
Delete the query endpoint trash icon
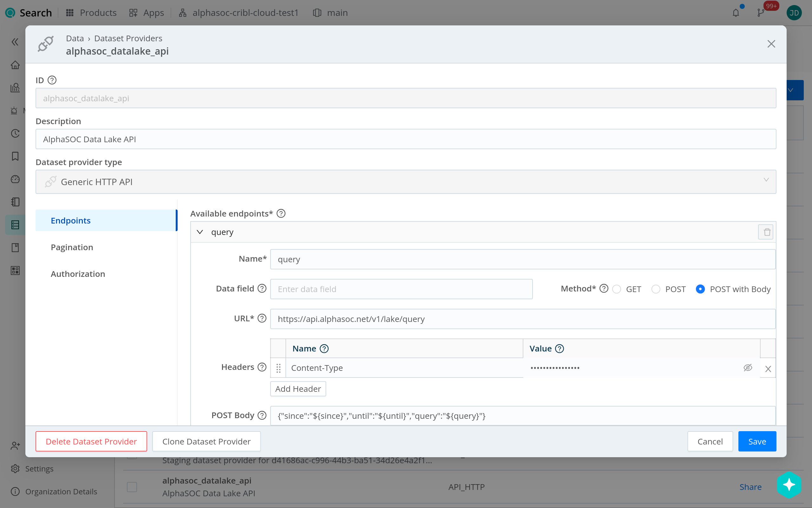coord(765,232)
